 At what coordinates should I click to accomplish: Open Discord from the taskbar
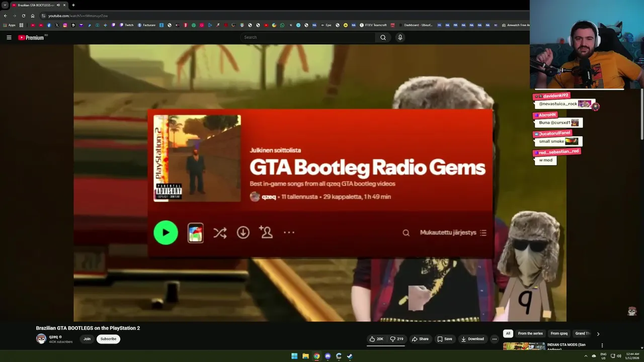(x=328, y=356)
